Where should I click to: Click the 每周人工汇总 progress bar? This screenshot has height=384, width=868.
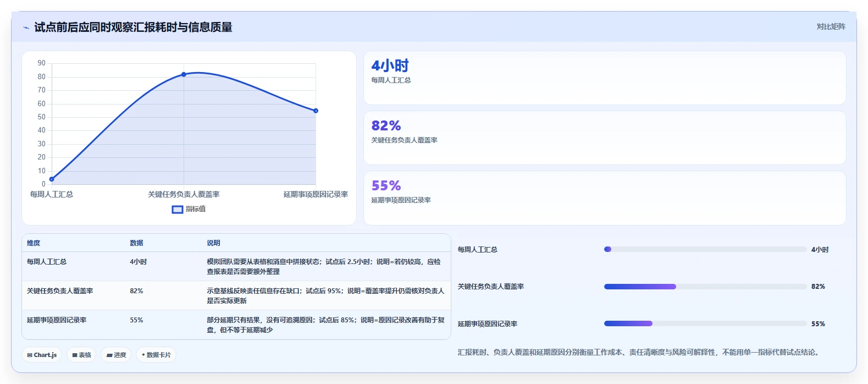click(705, 249)
